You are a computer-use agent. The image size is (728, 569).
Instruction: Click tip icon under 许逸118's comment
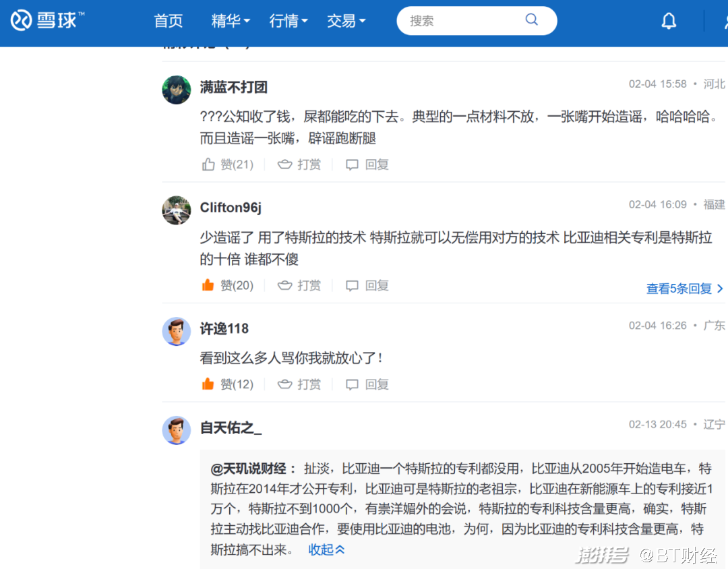click(x=284, y=384)
